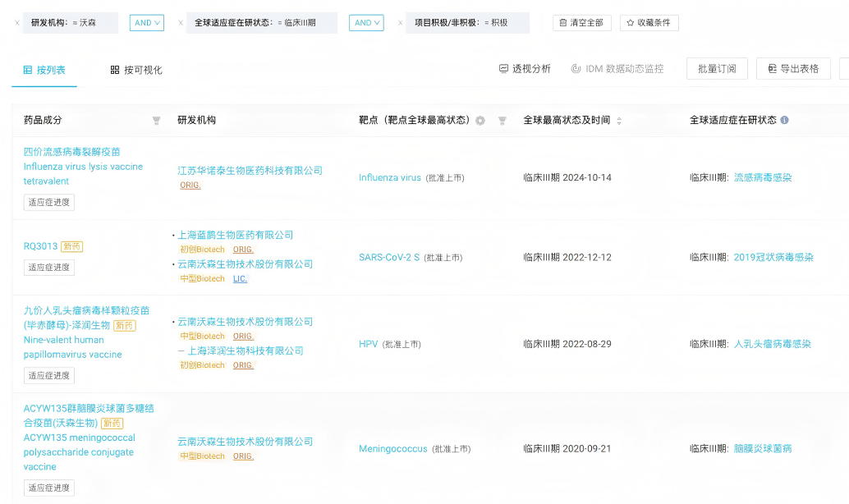Click 初创Biotech tag under 上海蓝鹊生物医药
Screen dimensions: 849x504
click(x=202, y=250)
